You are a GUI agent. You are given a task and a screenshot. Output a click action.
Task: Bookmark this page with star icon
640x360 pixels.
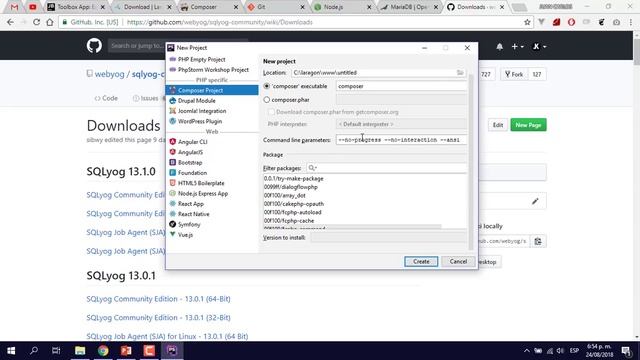click(527, 22)
